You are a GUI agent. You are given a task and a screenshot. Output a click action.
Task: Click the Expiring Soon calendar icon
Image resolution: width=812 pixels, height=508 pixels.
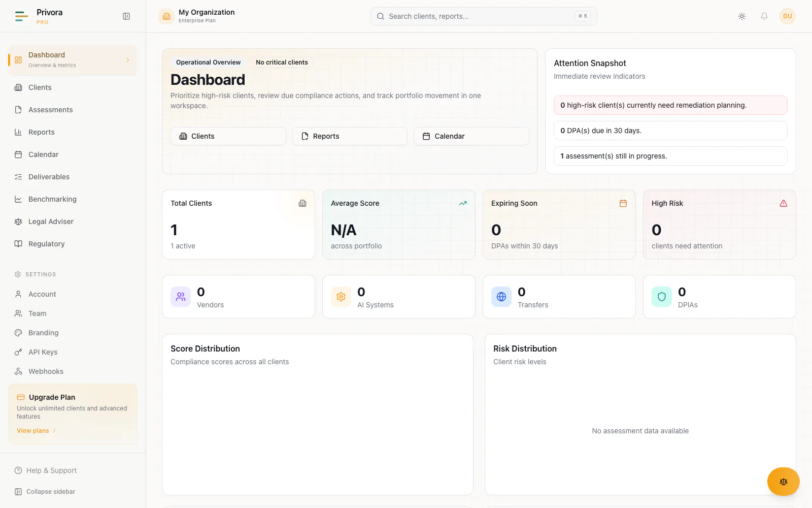pos(623,203)
